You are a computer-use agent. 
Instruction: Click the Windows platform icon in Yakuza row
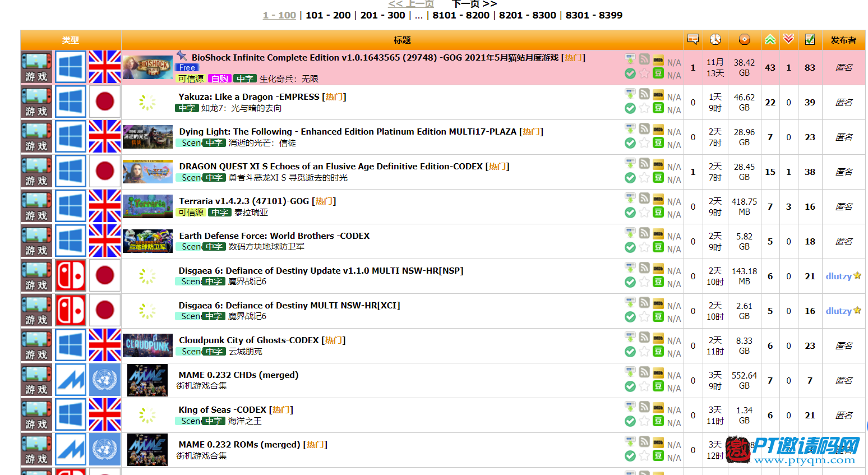click(71, 102)
